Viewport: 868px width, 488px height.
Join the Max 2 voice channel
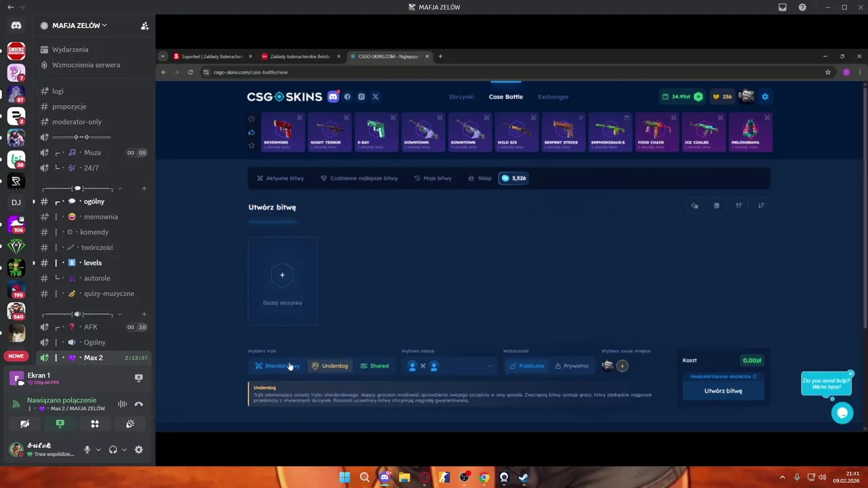(94, 357)
